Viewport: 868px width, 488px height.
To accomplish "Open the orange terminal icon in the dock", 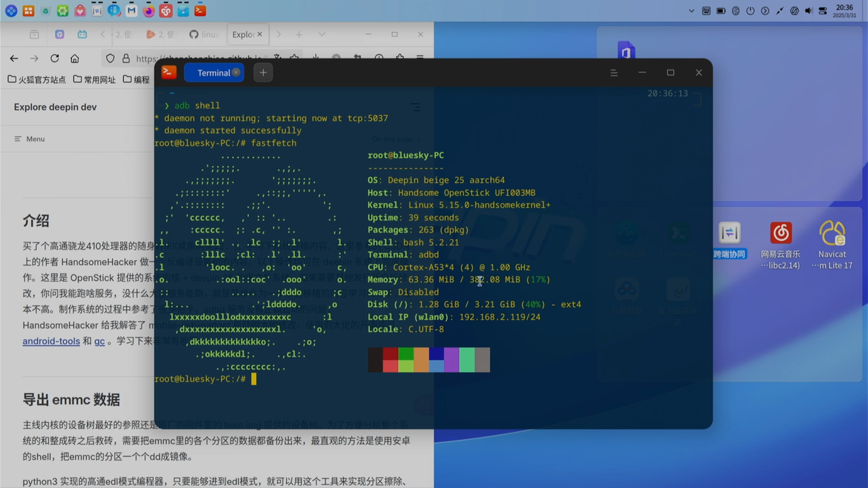I will click(200, 11).
